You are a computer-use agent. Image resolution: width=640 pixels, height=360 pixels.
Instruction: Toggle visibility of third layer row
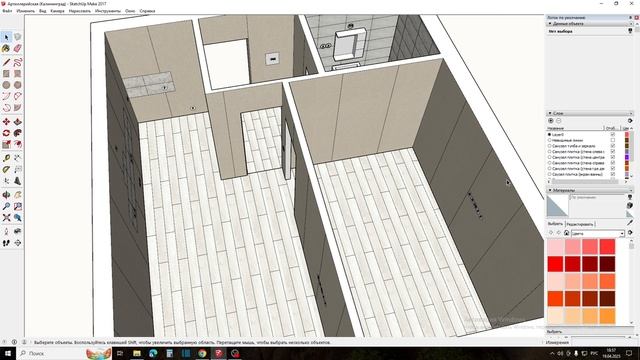(x=613, y=146)
